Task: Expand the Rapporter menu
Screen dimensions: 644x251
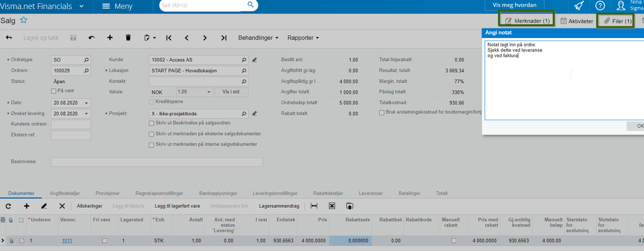Action: point(304,38)
